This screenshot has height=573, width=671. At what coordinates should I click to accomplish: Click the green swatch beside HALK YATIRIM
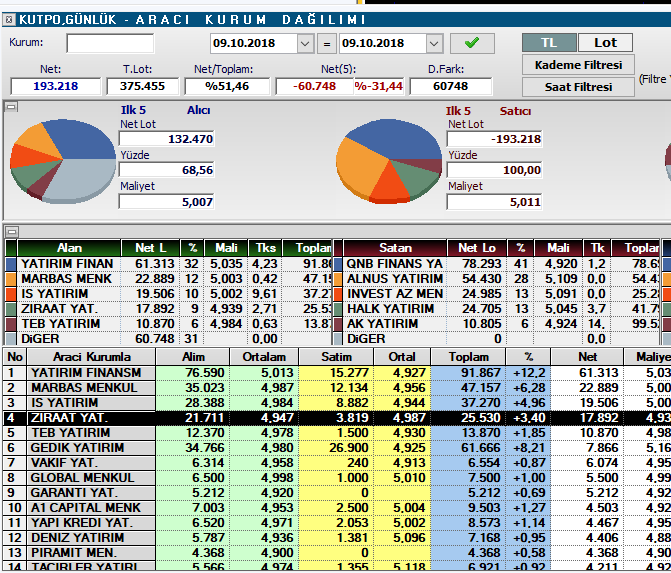(338, 309)
